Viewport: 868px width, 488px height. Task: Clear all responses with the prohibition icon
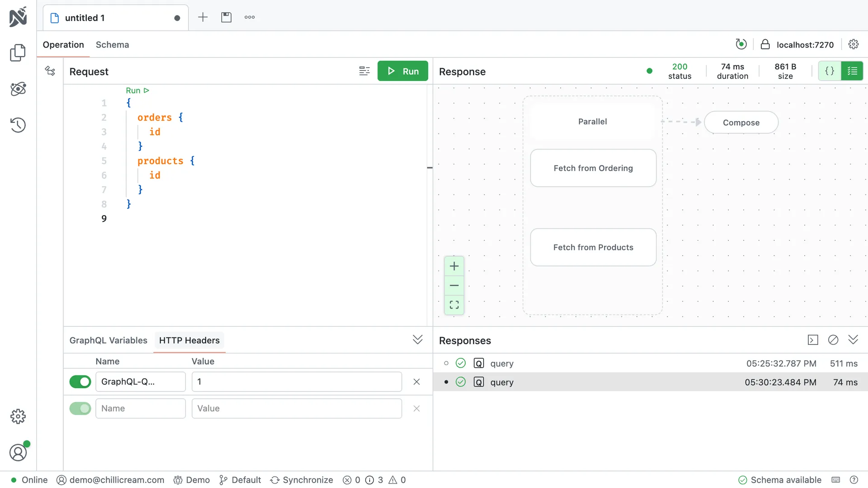coord(833,340)
